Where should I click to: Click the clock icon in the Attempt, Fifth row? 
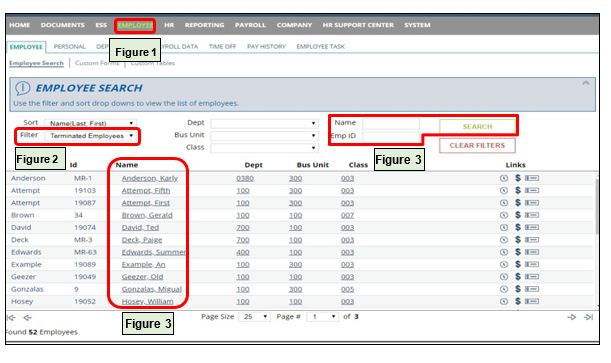click(x=504, y=190)
